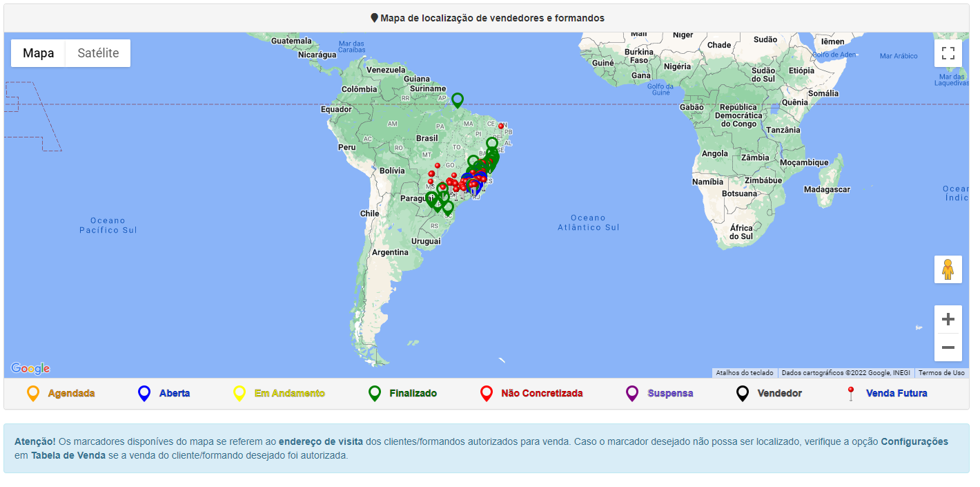This screenshot has height=487, width=980.
Task: Select the orange Agendada pin icon
Action: click(x=32, y=392)
